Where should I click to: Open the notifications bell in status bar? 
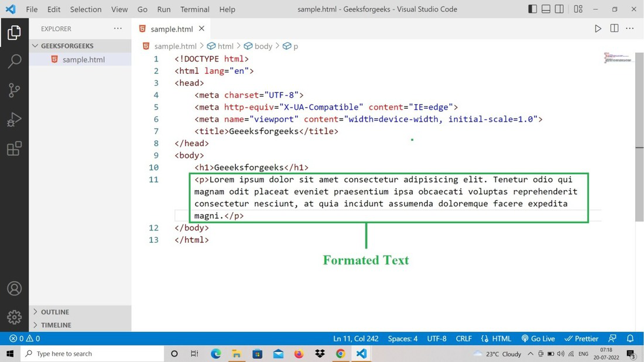(x=630, y=339)
